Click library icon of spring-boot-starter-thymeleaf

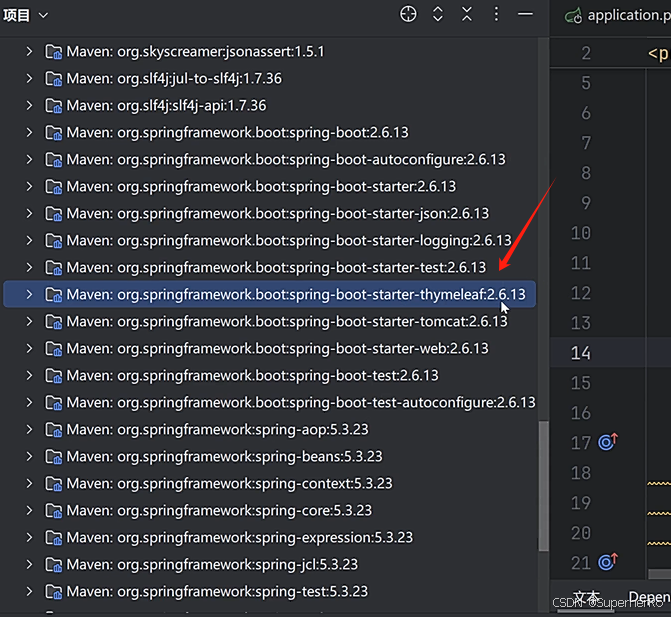tap(54, 295)
